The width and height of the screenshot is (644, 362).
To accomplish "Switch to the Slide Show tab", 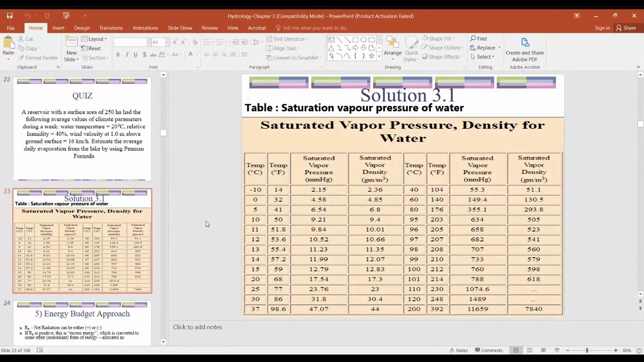I will click(x=180, y=28).
